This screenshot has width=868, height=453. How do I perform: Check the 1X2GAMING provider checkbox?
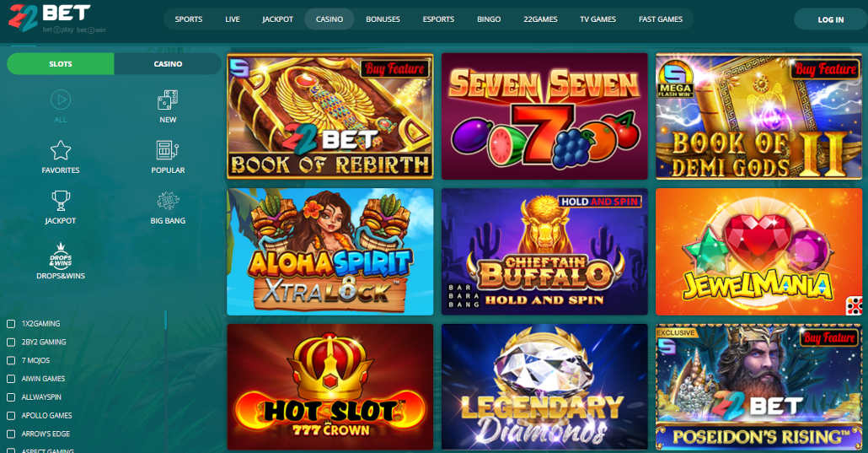[x=10, y=324]
